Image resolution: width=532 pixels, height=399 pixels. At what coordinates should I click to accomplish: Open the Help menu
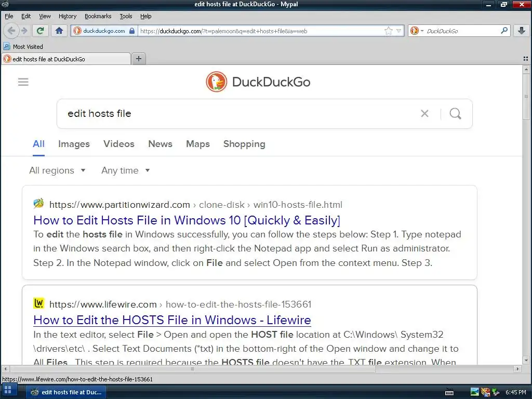click(x=145, y=16)
